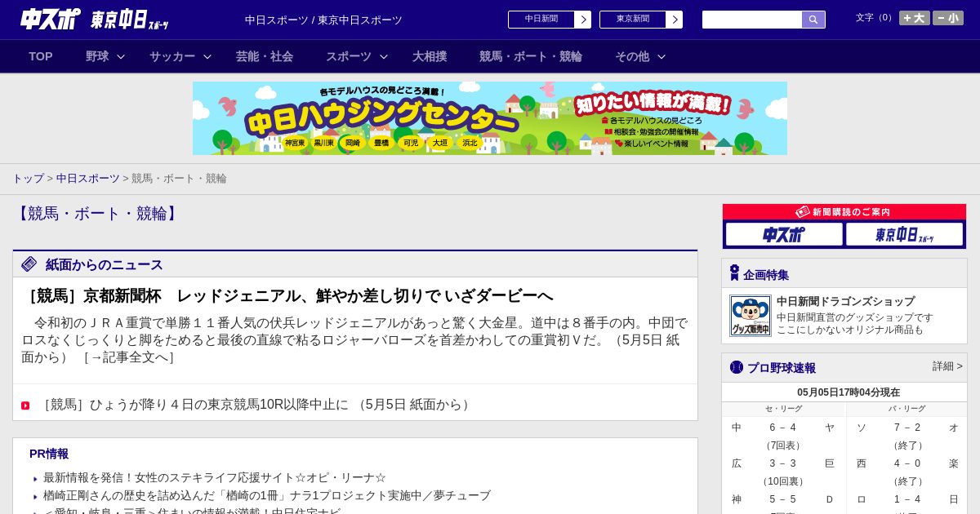Click the 神 5−5 D score row
The image size is (980, 514).
tap(783, 499)
